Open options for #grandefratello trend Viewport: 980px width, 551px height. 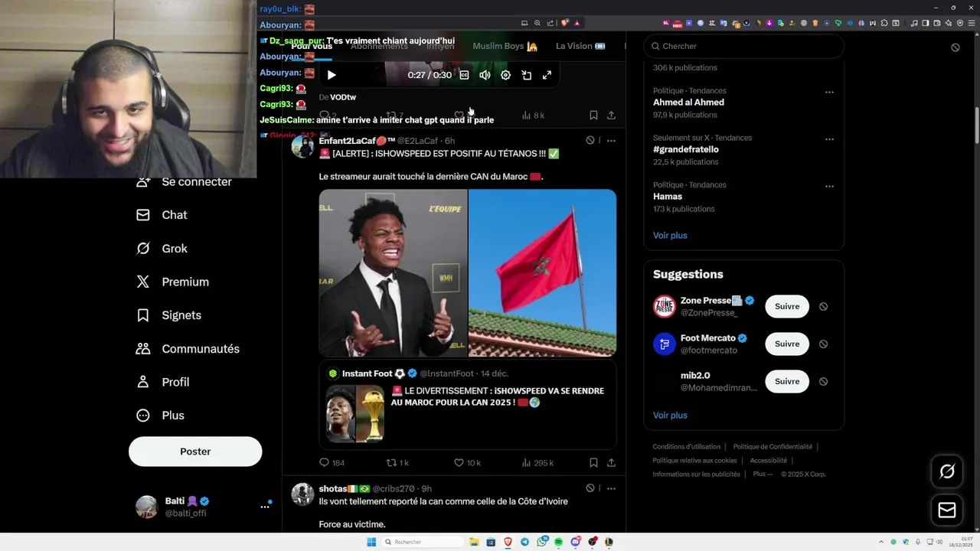point(829,139)
